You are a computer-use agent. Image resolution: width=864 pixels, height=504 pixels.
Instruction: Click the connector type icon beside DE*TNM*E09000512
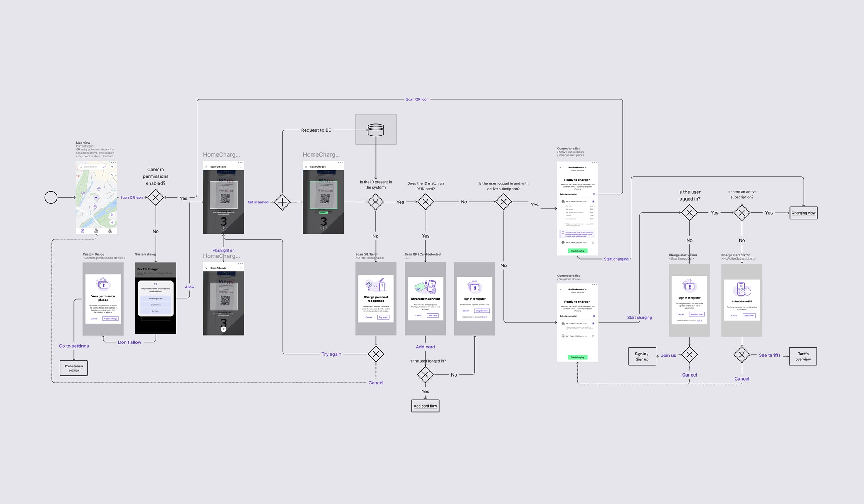click(x=563, y=202)
